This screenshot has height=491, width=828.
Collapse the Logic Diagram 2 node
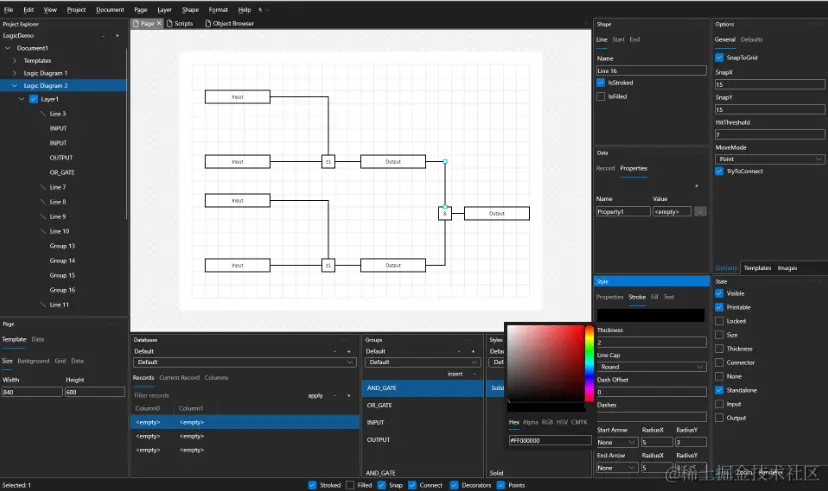(14, 86)
